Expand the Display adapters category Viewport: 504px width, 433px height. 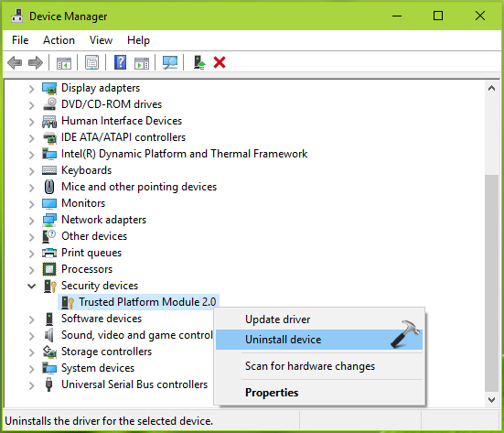pyautogui.click(x=31, y=89)
